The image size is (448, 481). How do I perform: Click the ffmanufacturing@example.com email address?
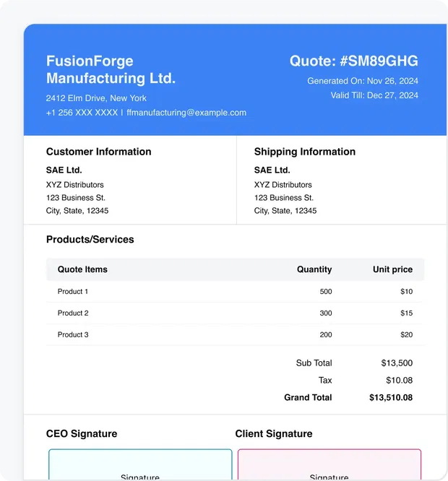pyautogui.click(x=186, y=113)
